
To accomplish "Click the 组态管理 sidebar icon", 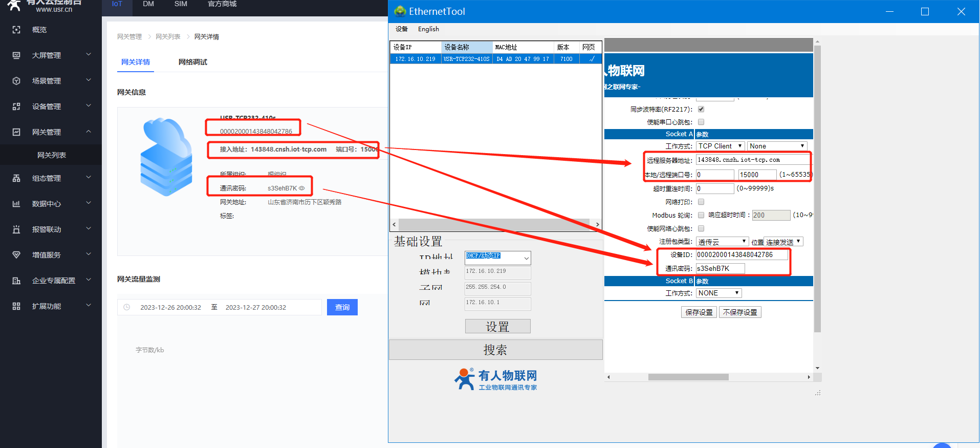I will pyautogui.click(x=16, y=178).
